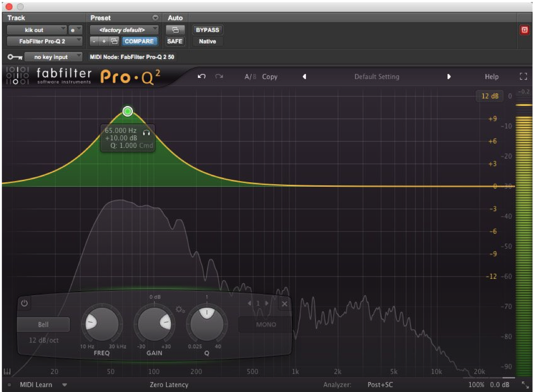Click the Copy A to B button
533x392 pixels.
pyautogui.click(x=269, y=77)
